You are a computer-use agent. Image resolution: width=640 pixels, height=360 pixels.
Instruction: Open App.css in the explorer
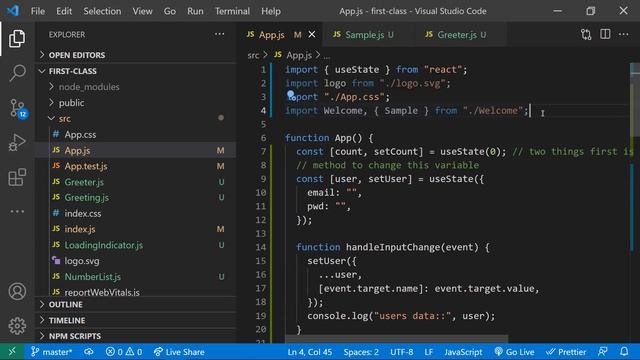137,134
